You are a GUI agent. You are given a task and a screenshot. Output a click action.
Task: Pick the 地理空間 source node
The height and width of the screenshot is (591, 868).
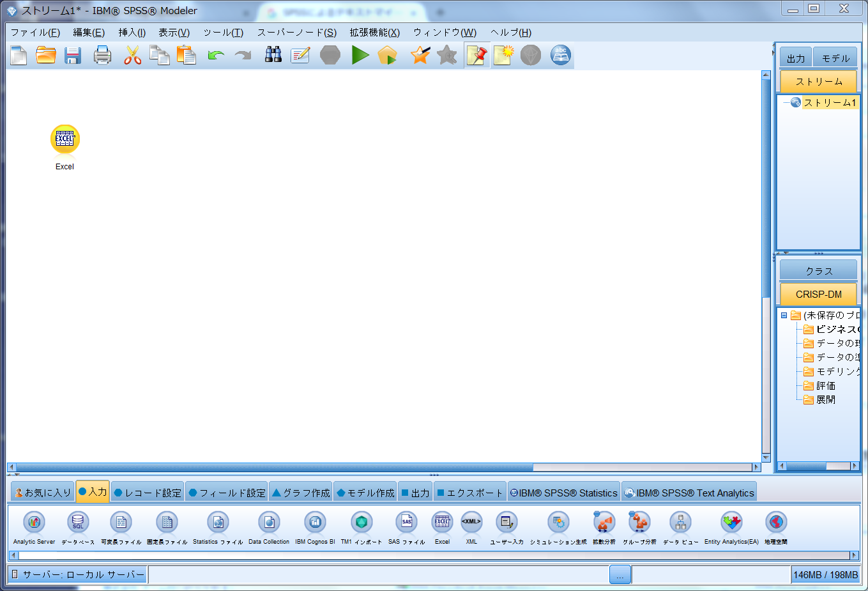point(776,523)
